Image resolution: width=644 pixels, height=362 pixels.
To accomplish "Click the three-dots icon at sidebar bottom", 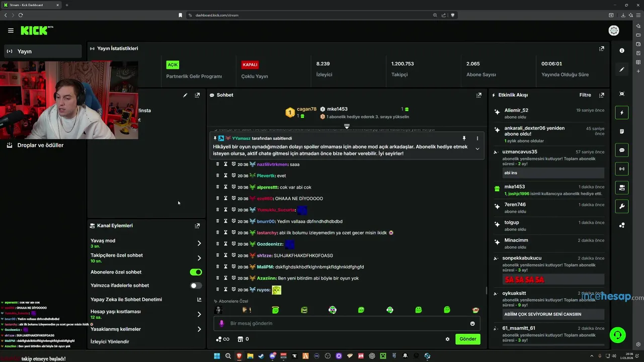I will (x=622, y=225).
